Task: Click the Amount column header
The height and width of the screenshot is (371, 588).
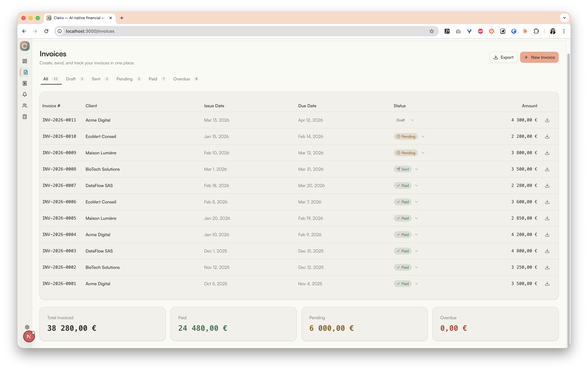Action: (x=529, y=106)
